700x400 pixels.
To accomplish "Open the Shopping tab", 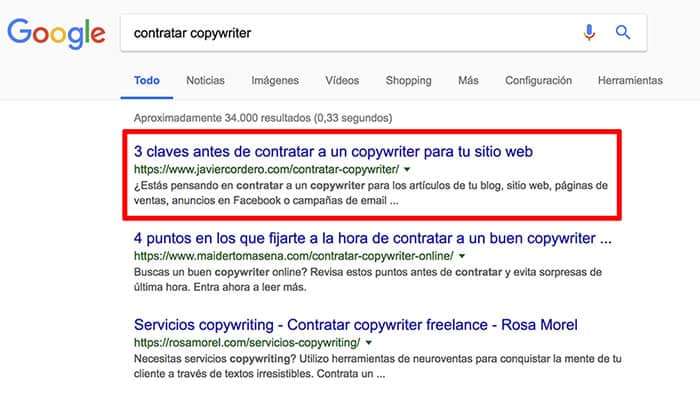I will [x=408, y=80].
